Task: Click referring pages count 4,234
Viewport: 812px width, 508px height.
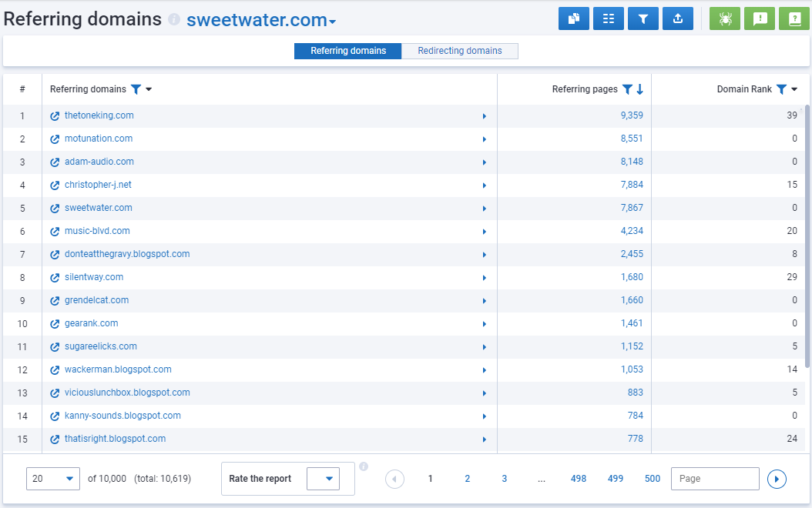Action: click(632, 231)
